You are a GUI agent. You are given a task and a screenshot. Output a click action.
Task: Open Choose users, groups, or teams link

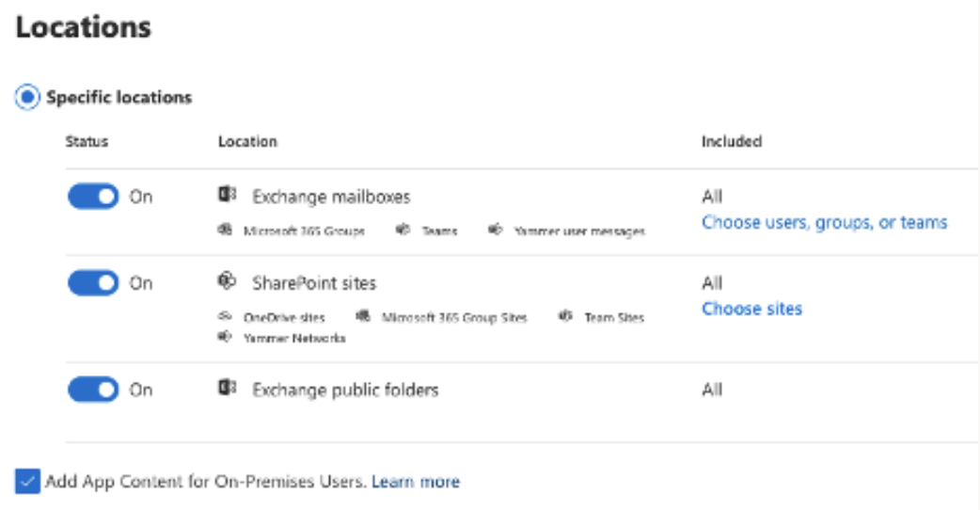[824, 223]
